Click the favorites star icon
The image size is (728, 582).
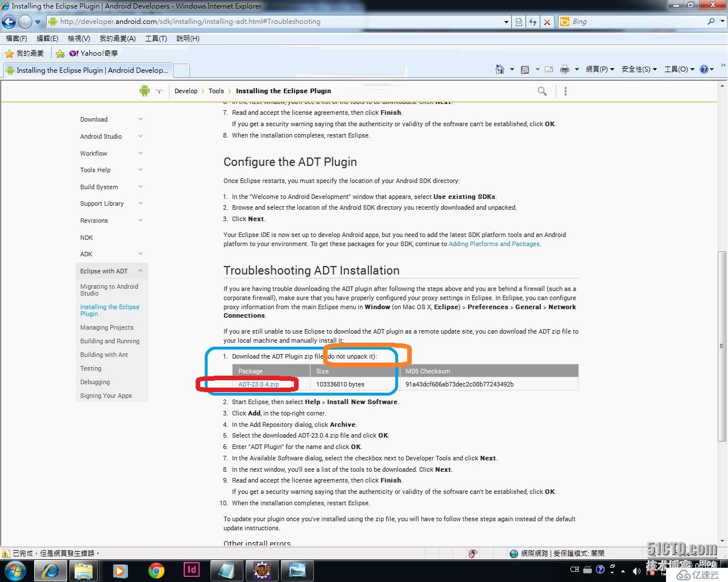(x=9, y=53)
